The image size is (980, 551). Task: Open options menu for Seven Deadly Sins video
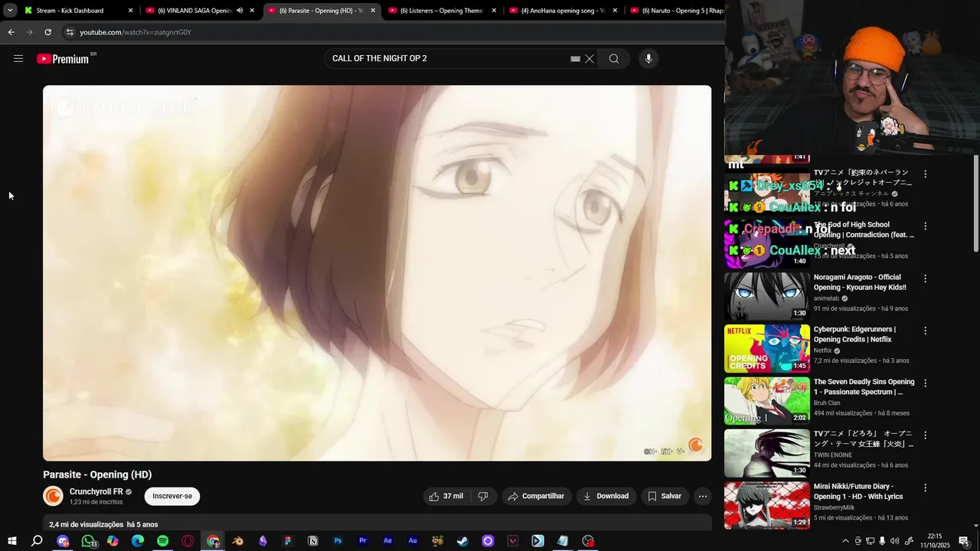tap(925, 383)
